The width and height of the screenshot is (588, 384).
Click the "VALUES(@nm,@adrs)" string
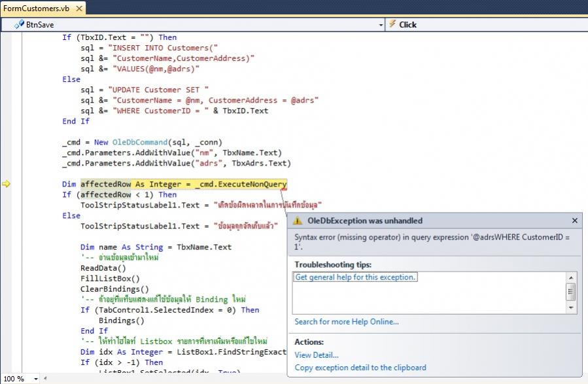pyautogui.click(x=156, y=69)
